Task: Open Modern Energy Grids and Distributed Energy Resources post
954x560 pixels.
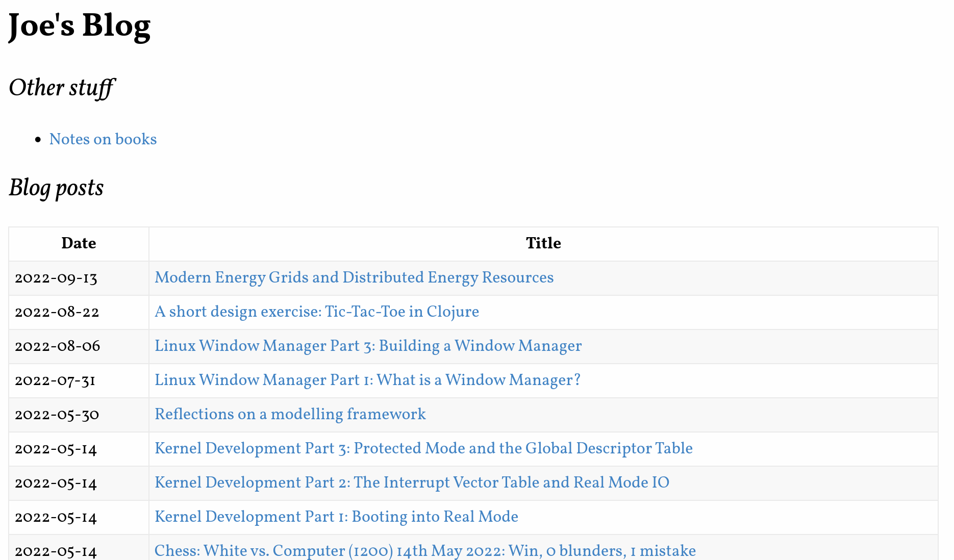Action: 354,277
